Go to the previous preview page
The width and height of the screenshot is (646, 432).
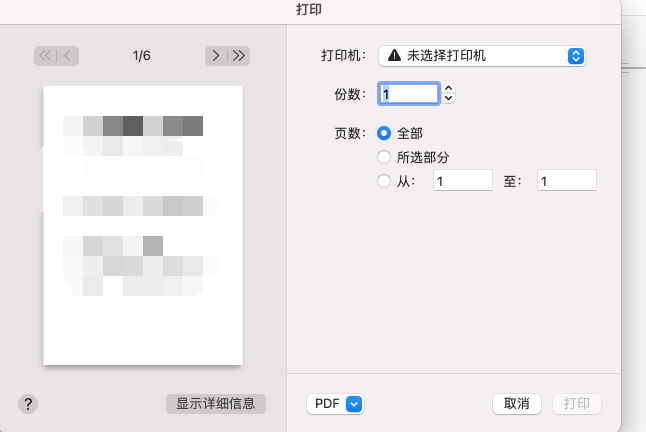(68, 56)
